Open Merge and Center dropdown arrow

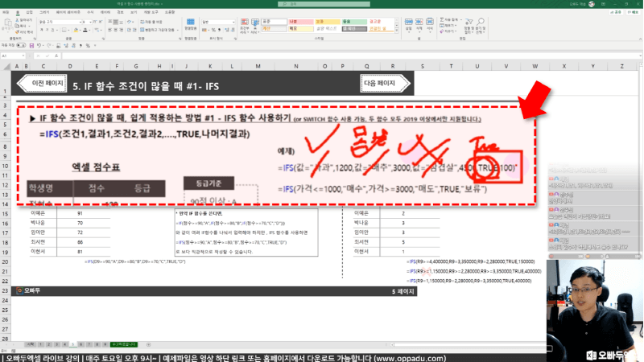pyautogui.click(x=177, y=30)
